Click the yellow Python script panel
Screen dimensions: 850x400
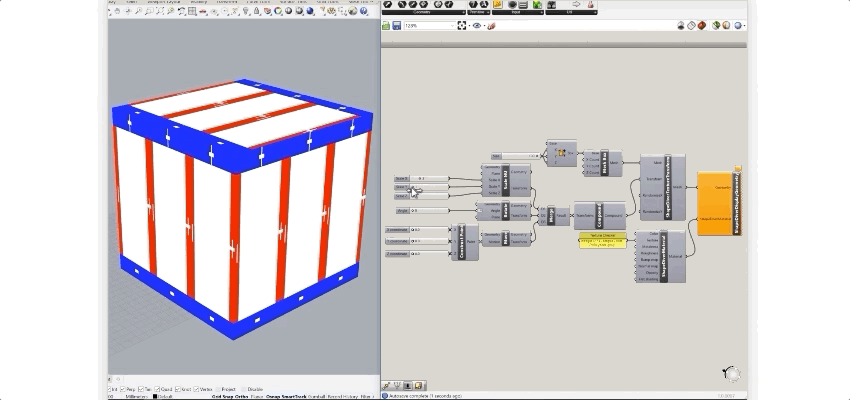pyautogui.click(x=601, y=240)
